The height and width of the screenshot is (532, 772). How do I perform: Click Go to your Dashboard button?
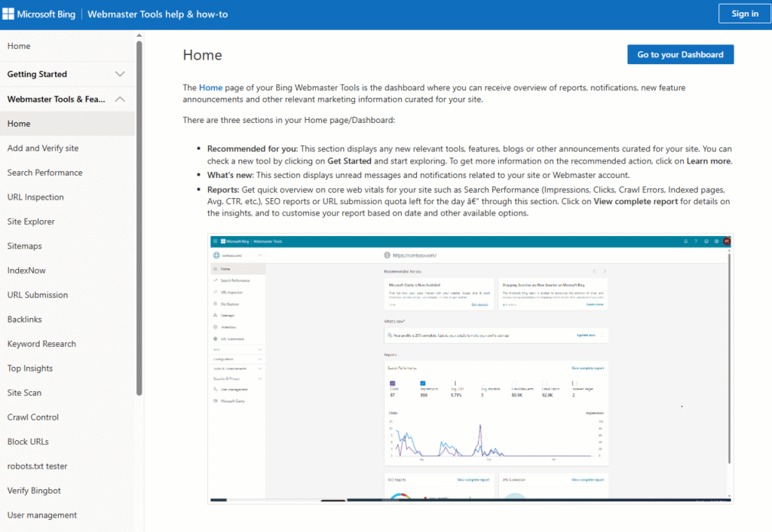tap(681, 54)
